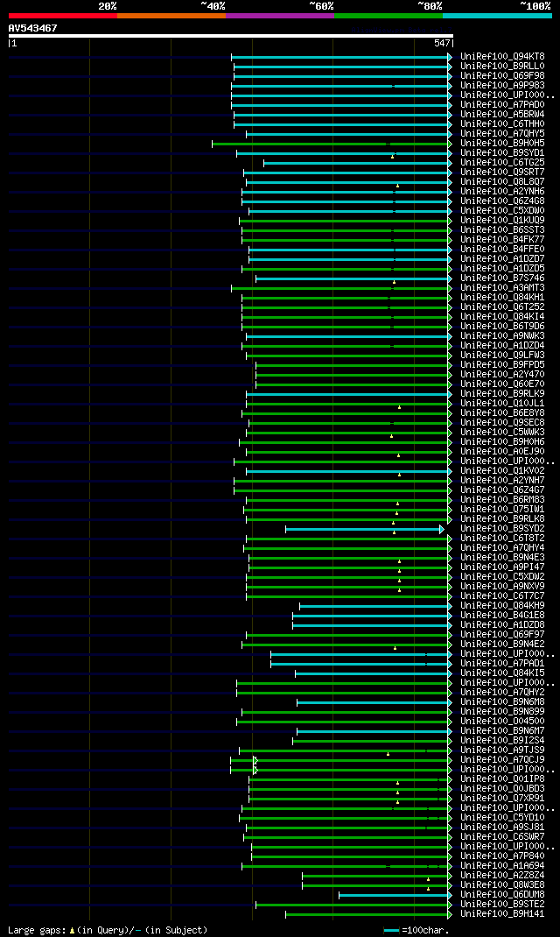Select the UniRef100_A9NWK3 label
Image resolution: width=560 pixels, height=937 pixels.
[502, 336]
